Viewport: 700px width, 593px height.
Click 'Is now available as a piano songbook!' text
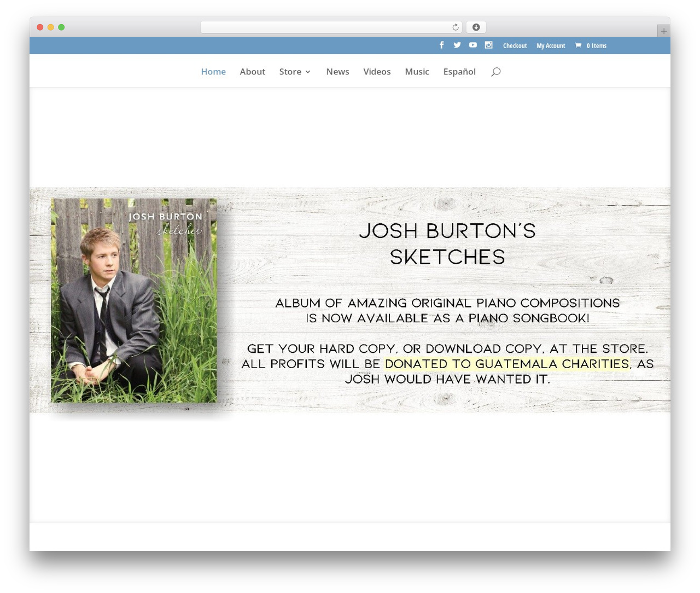447,318
